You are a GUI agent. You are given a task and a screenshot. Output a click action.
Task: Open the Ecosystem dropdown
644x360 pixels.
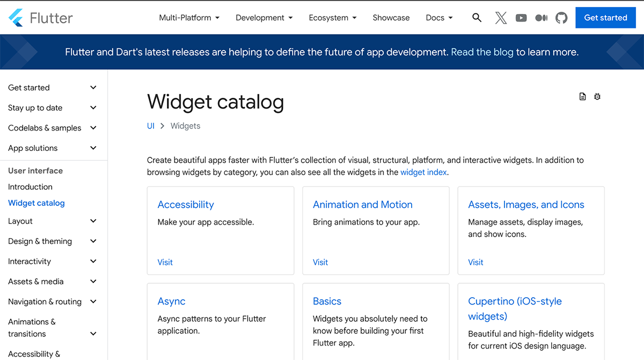(x=332, y=17)
